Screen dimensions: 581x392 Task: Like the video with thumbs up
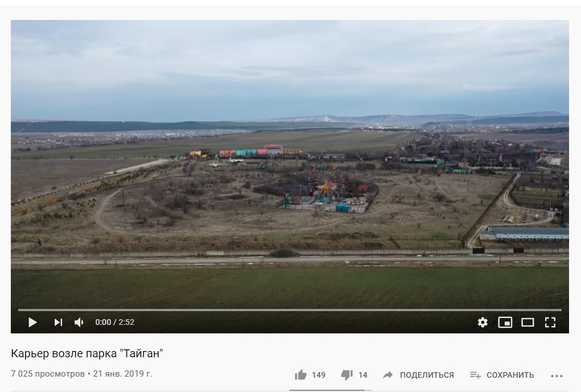[x=301, y=375]
